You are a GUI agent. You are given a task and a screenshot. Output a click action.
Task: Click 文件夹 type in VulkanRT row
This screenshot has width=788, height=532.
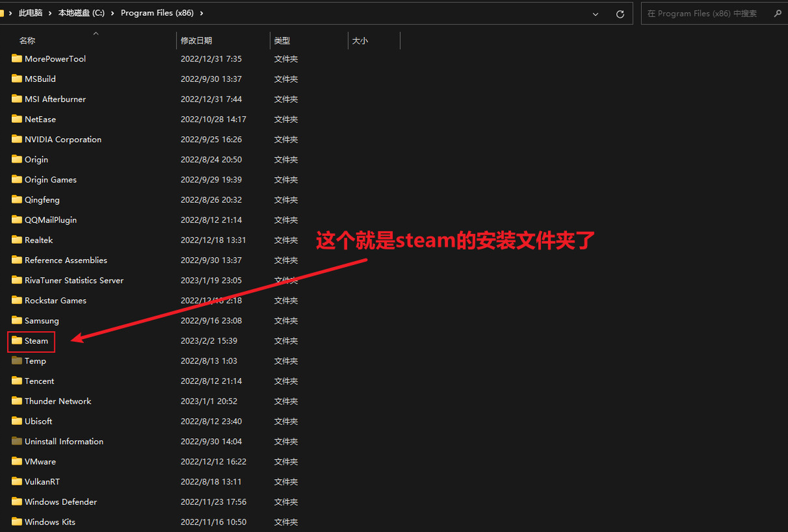pos(286,481)
